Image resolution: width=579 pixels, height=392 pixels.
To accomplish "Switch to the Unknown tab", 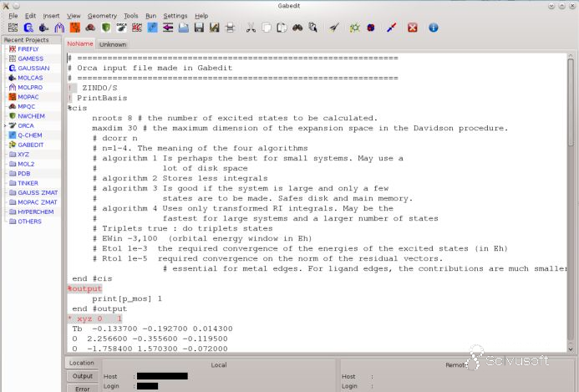I will click(113, 44).
